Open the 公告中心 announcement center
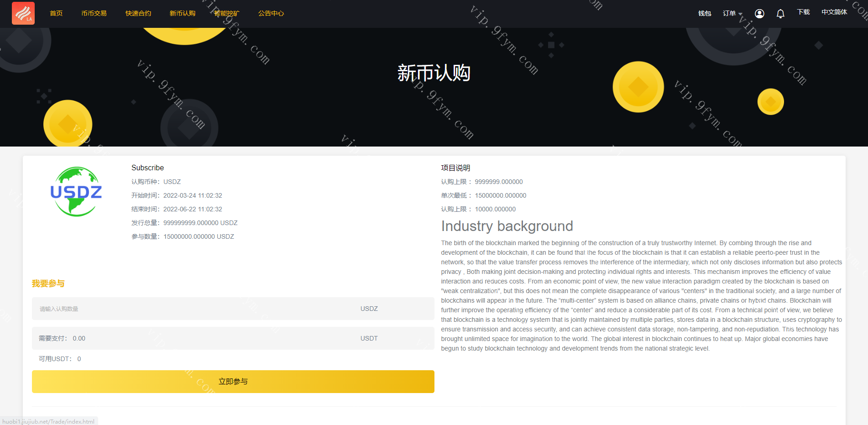 271,14
